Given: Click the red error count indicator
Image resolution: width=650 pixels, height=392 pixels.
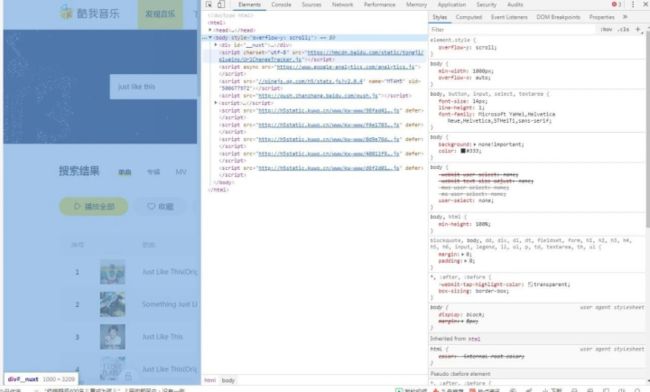Looking at the screenshot, I should click(x=616, y=5).
